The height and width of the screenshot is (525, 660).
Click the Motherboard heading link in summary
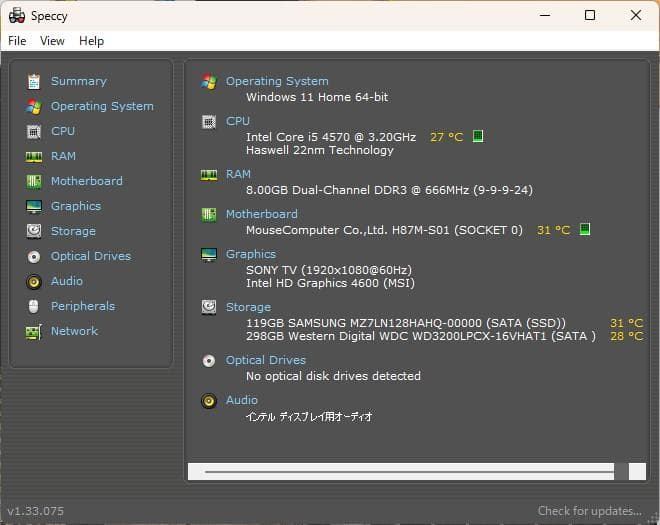click(x=262, y=214)
